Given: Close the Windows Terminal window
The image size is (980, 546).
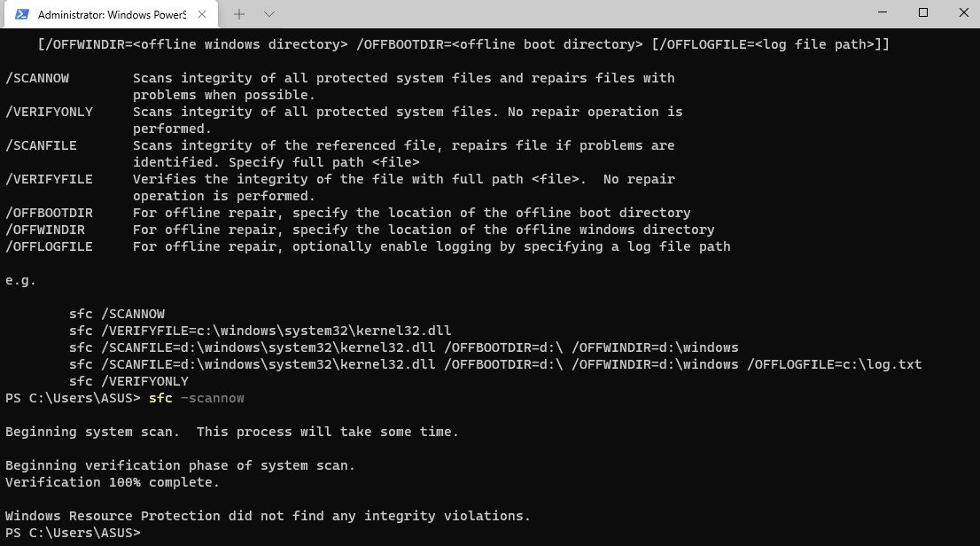Looking at the screenshot, I should coord(963,13).
